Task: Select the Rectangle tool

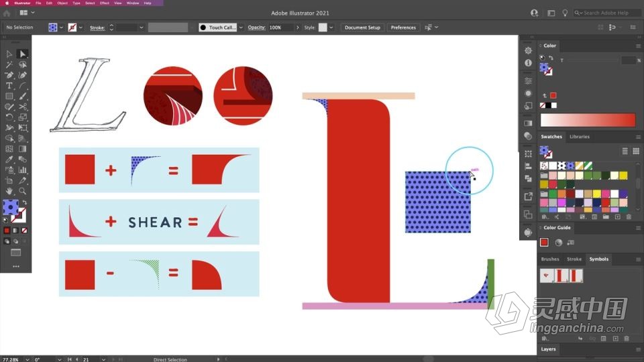Action: (x=9, y=96)
